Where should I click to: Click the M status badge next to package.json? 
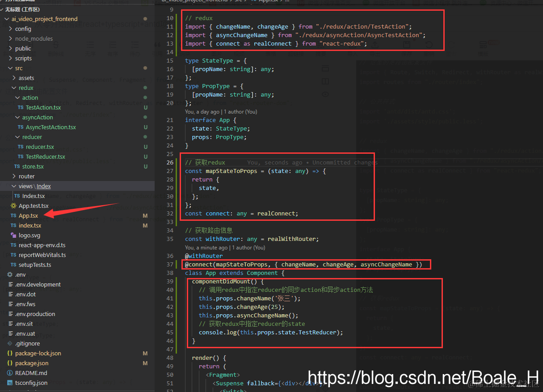click(x=145, y=363)
